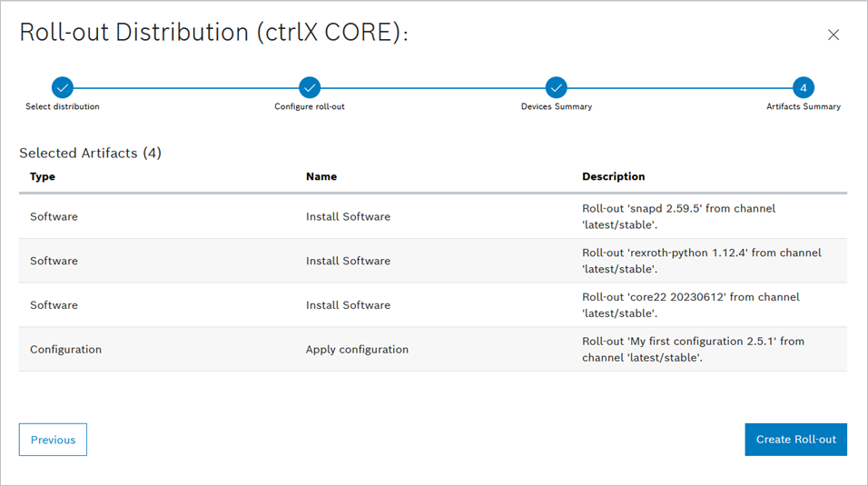Select the rexroth-python 1.12.4 artifact row
The image size is (868, 486).
click(432, 261)
